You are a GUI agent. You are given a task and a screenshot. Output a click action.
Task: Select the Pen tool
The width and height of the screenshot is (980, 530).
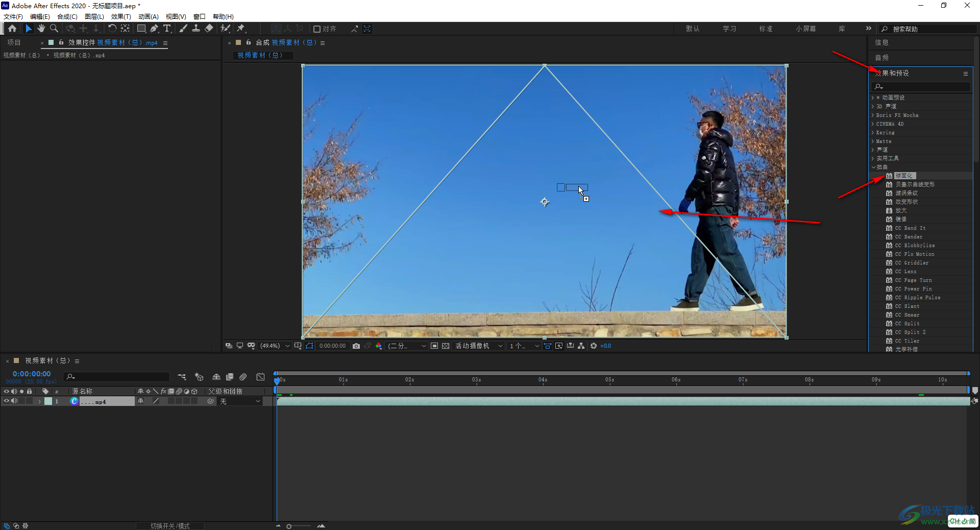tap(154, 29)
